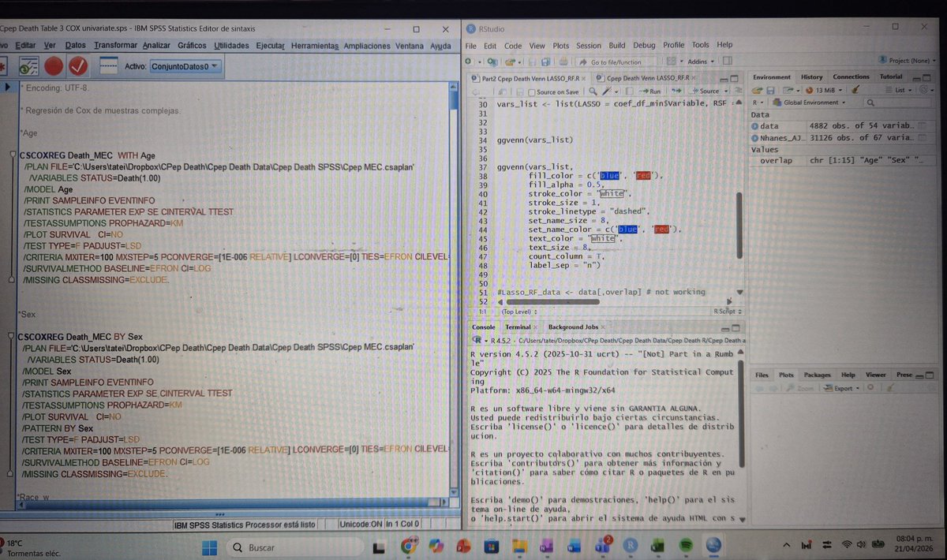Viewport: 947px width, 560px height.
Task: Click the red checkmark toolbar icon in SPSS
Action: [79, 66]
